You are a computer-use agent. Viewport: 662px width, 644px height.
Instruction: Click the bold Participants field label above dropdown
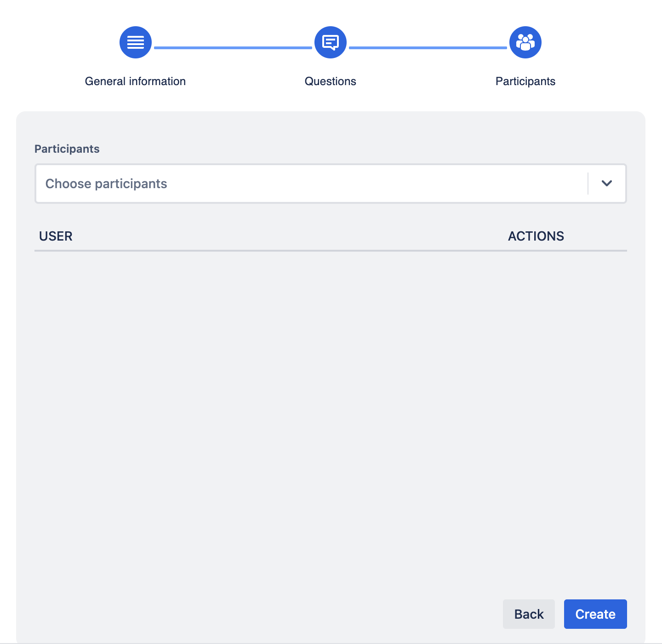(x=67, y=149)
